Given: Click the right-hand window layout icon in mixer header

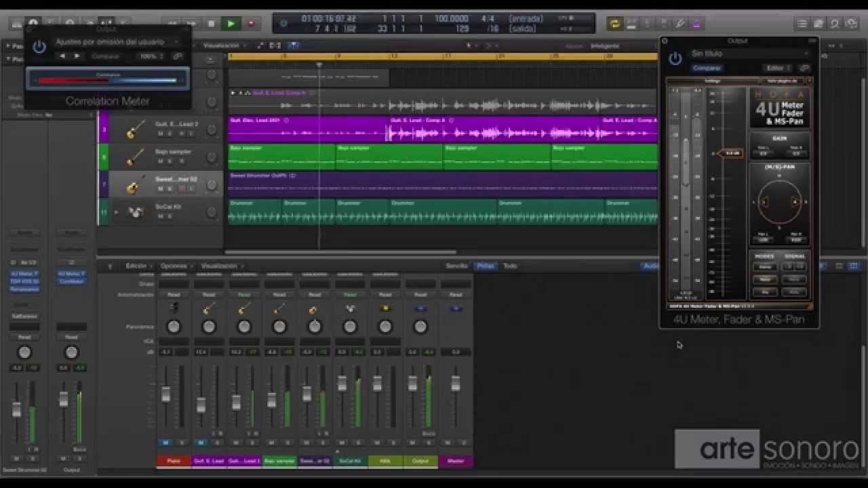Looking at the screenshot, I should 854,266.
